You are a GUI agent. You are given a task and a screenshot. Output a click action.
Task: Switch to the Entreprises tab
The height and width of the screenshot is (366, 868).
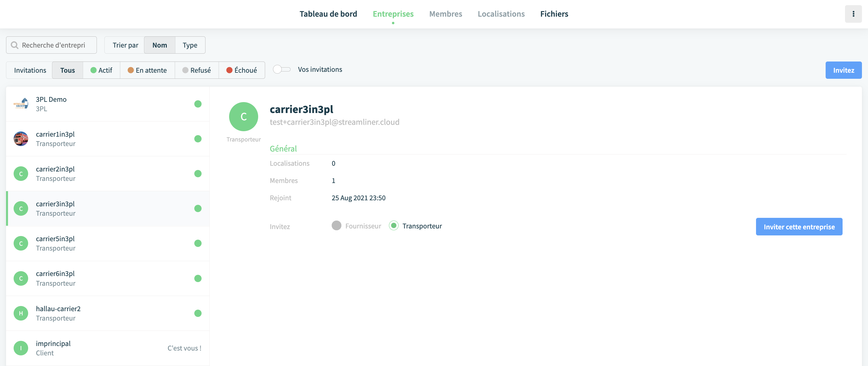click(x=393, y=14)
